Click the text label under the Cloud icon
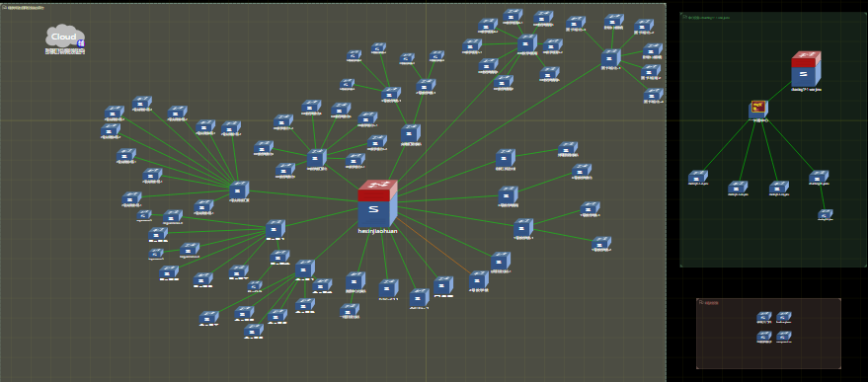Viewport: 868px width, 382px height. 65,51
